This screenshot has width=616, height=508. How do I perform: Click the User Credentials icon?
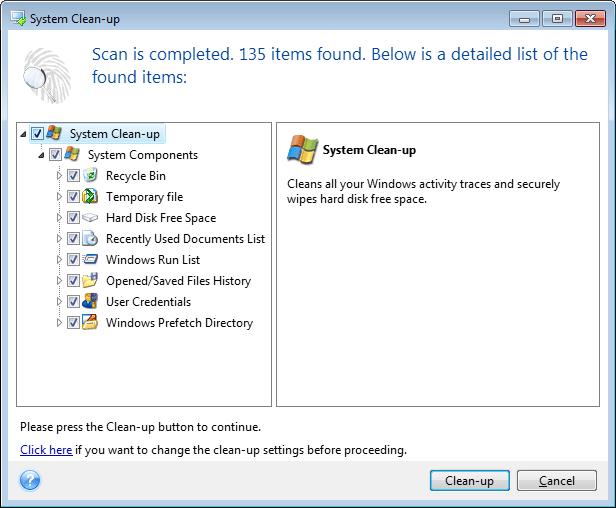(x=90, y=302)
